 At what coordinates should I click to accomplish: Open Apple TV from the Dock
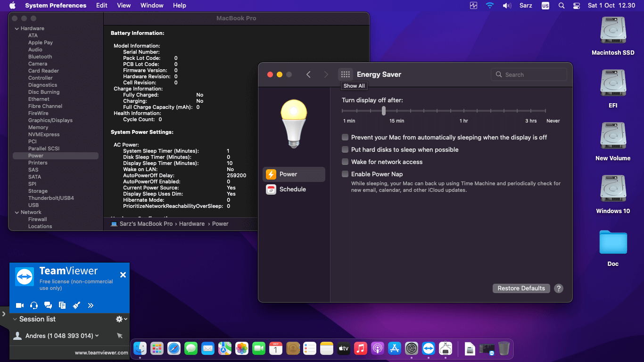(x=344, y=348)
